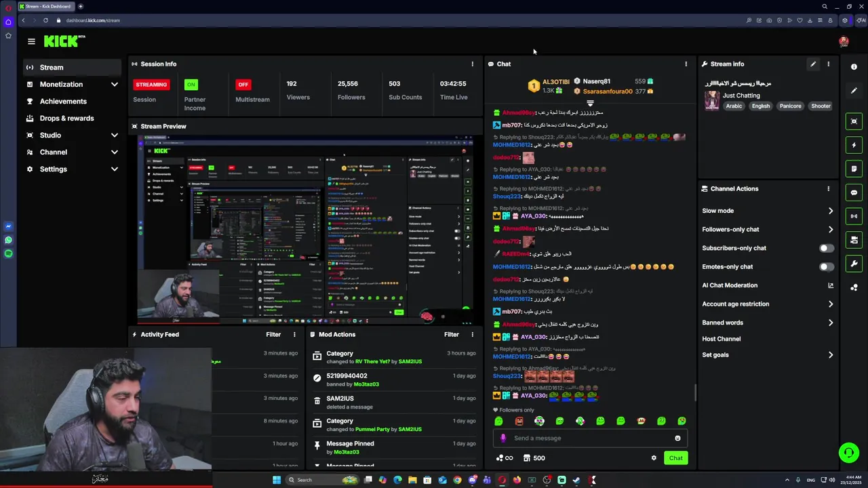This screenshot has width=868, height=488.
Task: Open Followers-only chat options arrow
Action: 831,229
